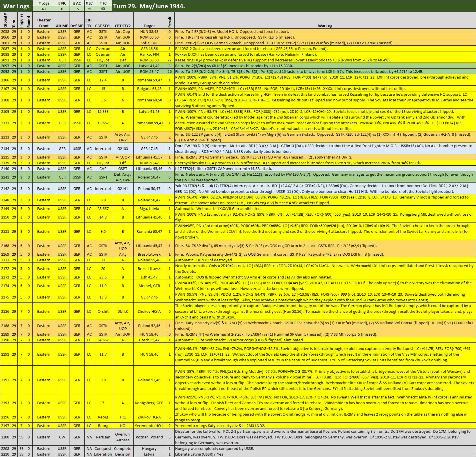Select the 3.6 odds cell in row 2108

pyautogui.click(x=103, y=100)
